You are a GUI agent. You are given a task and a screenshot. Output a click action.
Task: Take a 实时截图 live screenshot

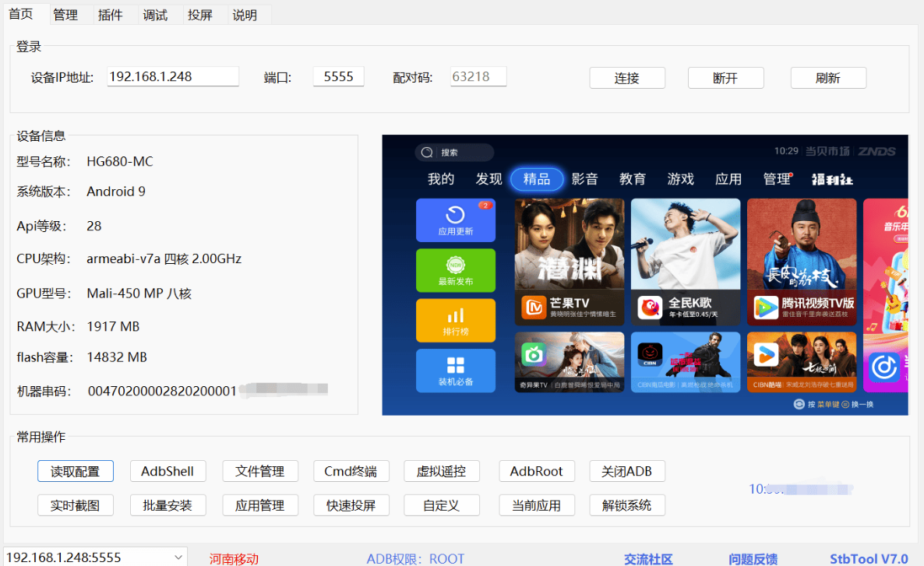click(75, 504)
